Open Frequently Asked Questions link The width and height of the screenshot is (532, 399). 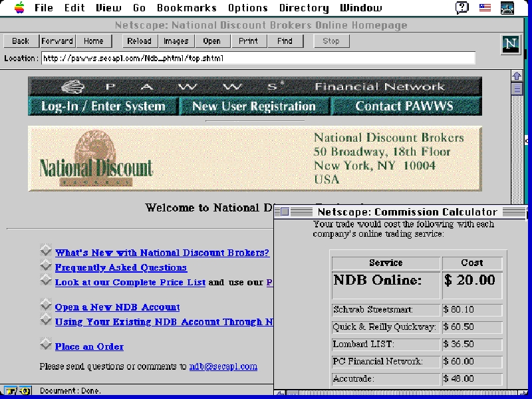coord(121,268)
